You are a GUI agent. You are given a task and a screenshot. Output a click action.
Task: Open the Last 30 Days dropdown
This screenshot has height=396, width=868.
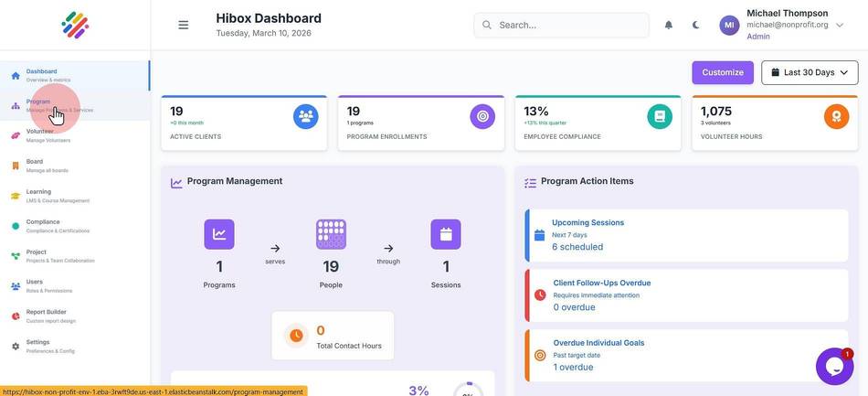pos(810,72)
